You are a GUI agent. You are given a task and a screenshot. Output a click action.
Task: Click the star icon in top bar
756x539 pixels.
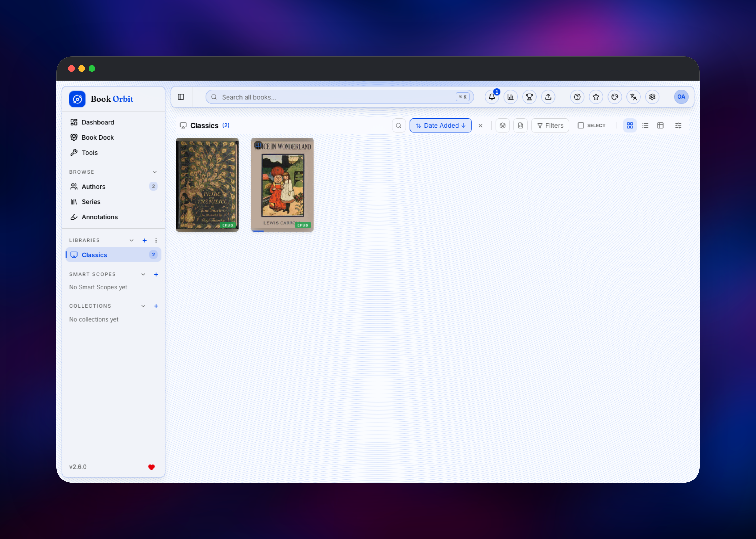click(596, 97)
